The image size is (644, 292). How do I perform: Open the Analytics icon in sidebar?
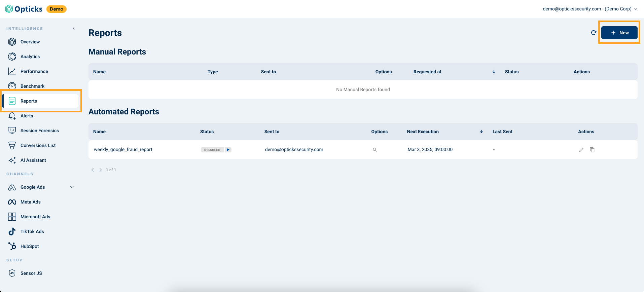point(12,57)
